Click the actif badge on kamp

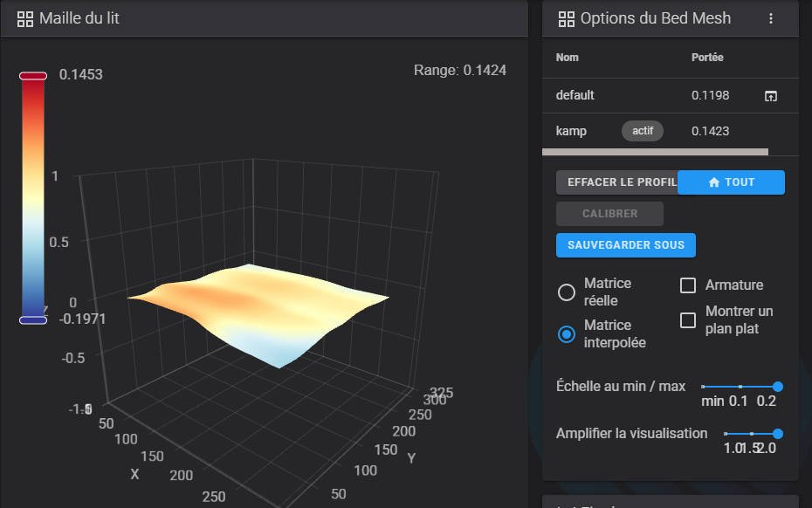(x=642, y=131)
